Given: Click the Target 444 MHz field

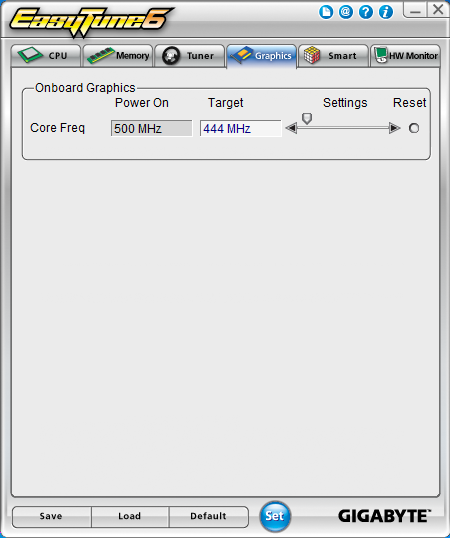Looking at the screenshot, I should click(240, 129).
